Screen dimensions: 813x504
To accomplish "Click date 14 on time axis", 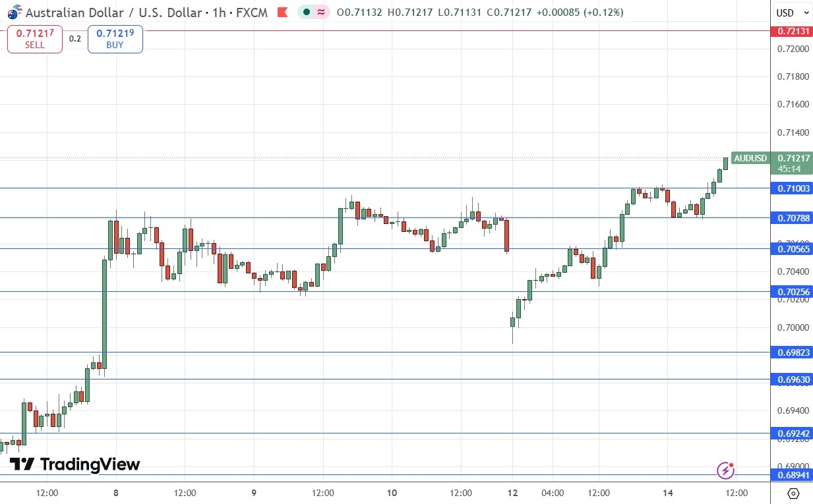I will coord(667,493).
